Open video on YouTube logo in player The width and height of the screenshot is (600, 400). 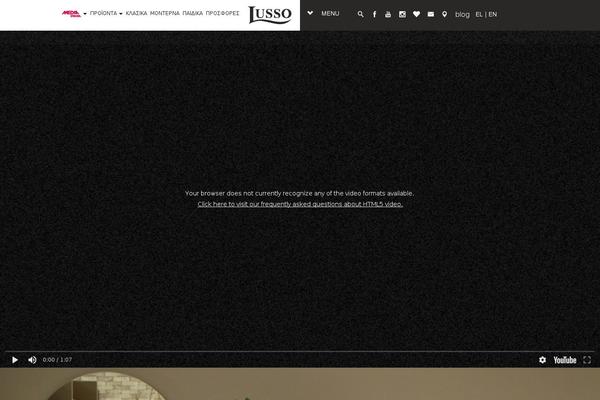pos(565,360)
